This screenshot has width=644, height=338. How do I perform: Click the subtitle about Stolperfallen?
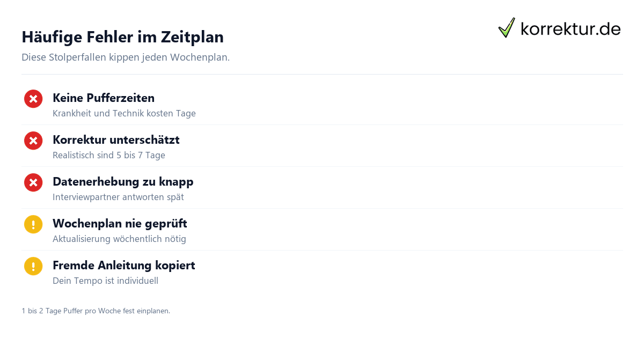[126, 57]
